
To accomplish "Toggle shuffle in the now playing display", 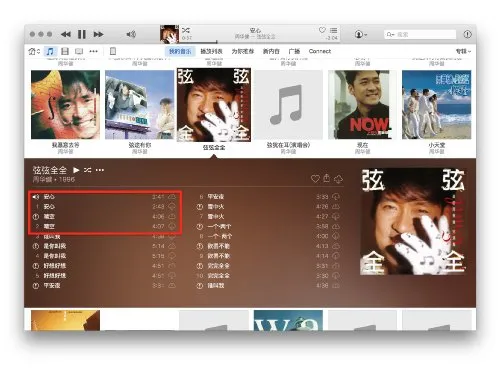I will click(x=186, y=30).
